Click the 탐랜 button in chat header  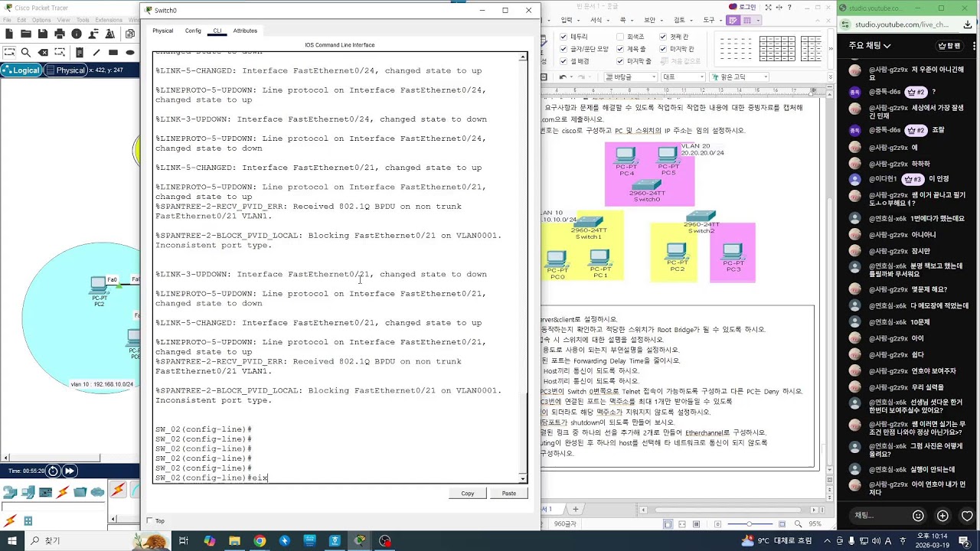point(949,46)
